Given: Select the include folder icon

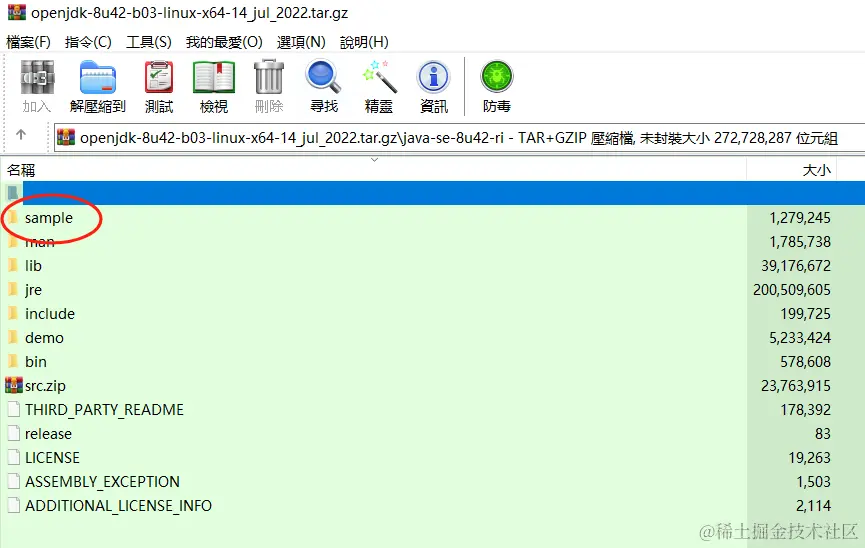Looking at the screenshot, I should pyautogui.click(x=13, y=313).
